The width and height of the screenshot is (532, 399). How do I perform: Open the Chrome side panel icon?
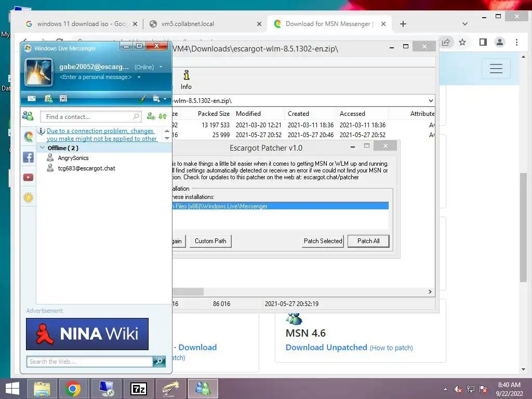coord(483,43)
